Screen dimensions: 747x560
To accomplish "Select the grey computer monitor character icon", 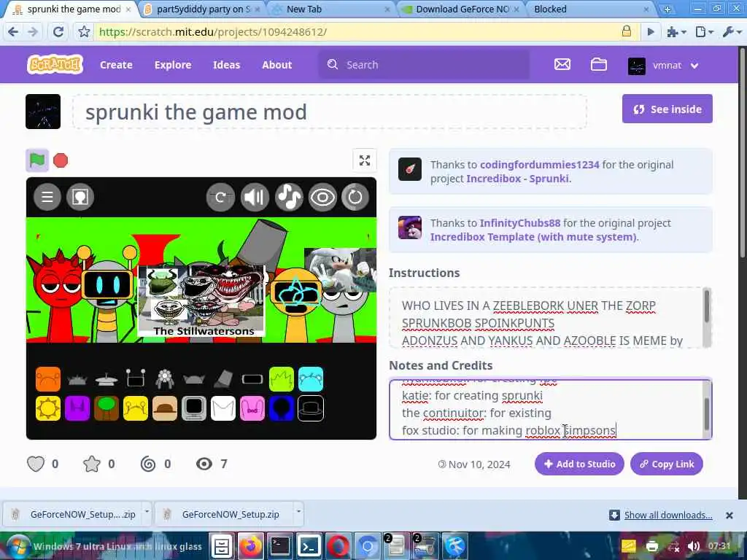I will point(194,408).
